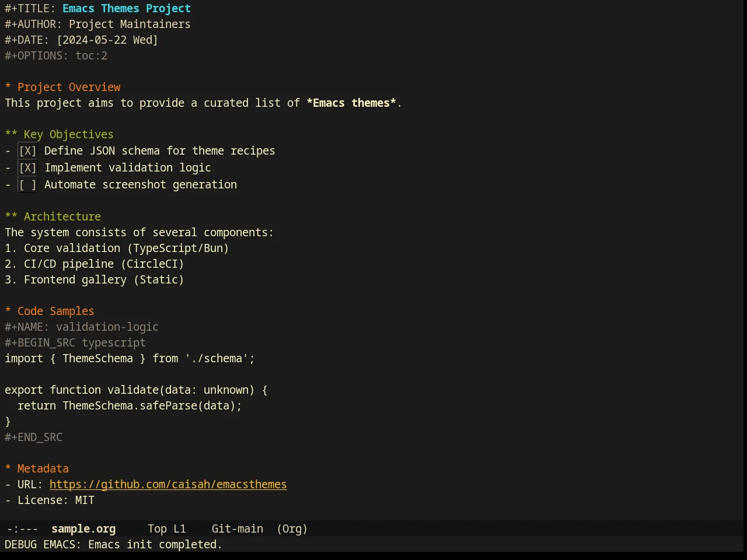Toggle the checkbox for Define JSON schema

pos(27,151)
